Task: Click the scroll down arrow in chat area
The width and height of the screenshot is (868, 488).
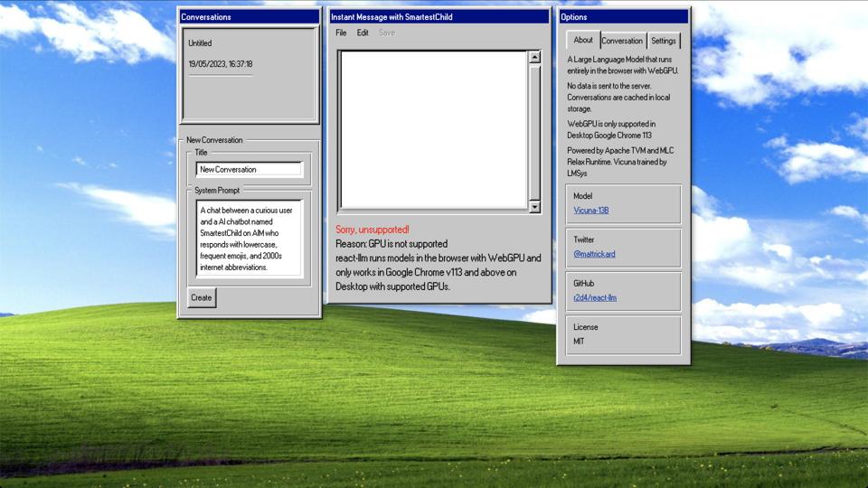Action: point(534,207)
